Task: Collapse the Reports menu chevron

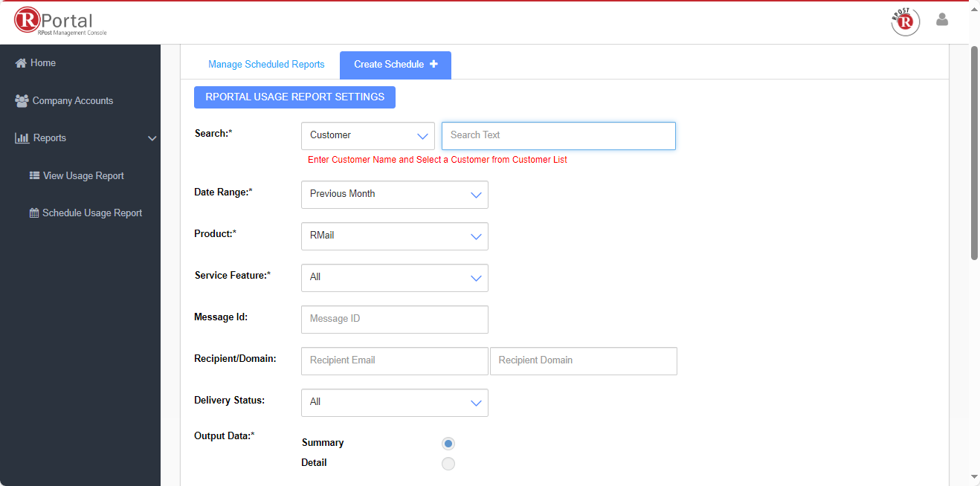Action: pos(152,138)
